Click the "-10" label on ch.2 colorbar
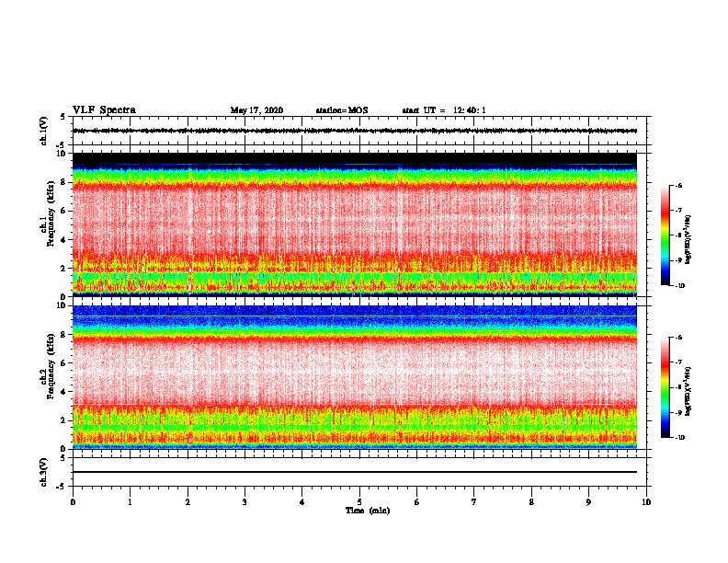The height and width of the screenshot is (563, 728). [x=679, y=438]
